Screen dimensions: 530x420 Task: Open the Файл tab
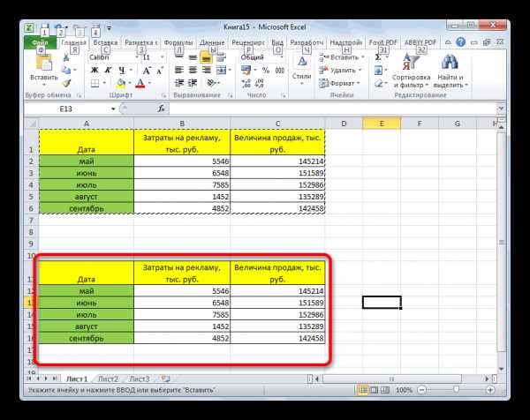[x=41, y=42]
